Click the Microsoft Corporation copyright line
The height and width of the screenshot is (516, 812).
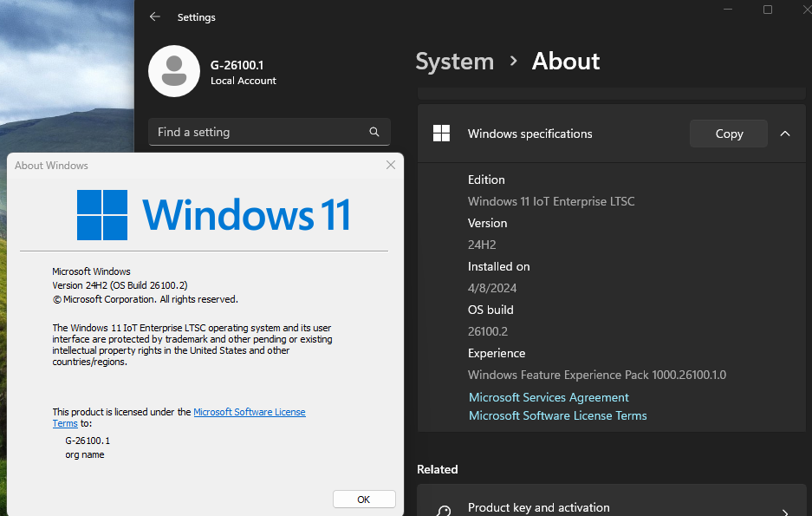pos(145,299)
